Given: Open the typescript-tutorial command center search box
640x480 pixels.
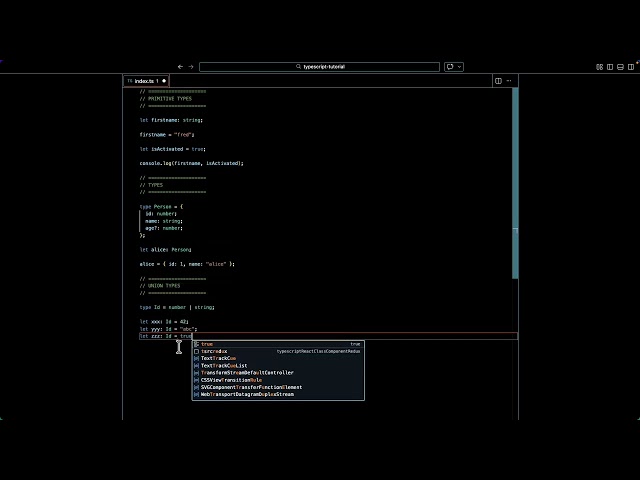Looking at the screenshot, I should pyautogui.click(x=319, y=67).
